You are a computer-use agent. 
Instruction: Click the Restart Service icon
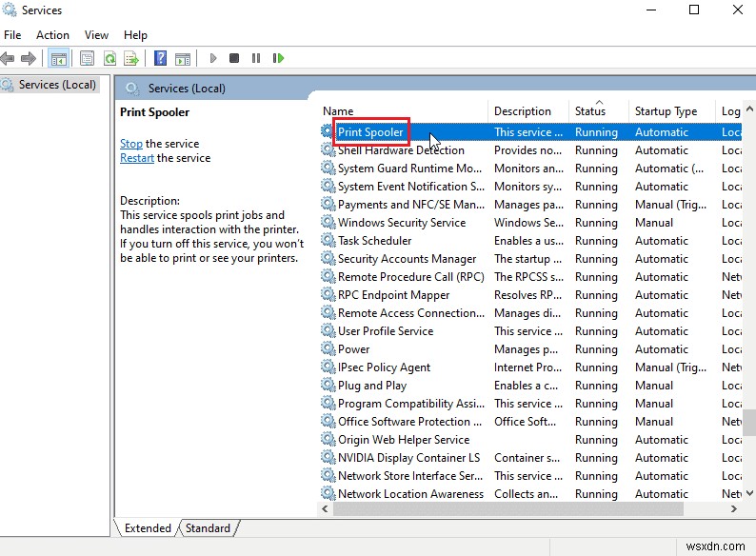coord(278,58)
